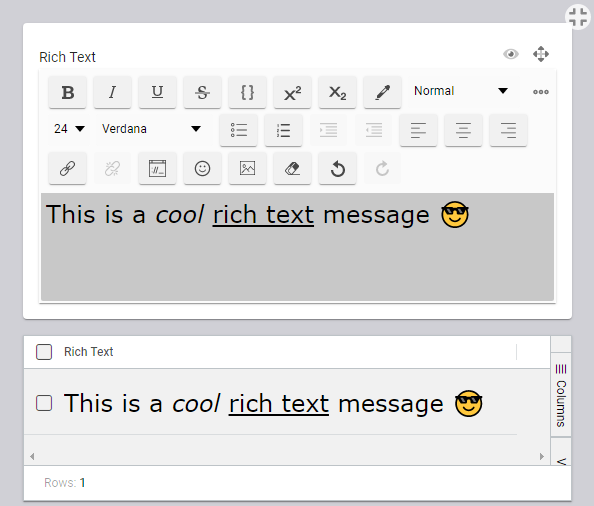Insert an ordered numbered list

(283, 130)
